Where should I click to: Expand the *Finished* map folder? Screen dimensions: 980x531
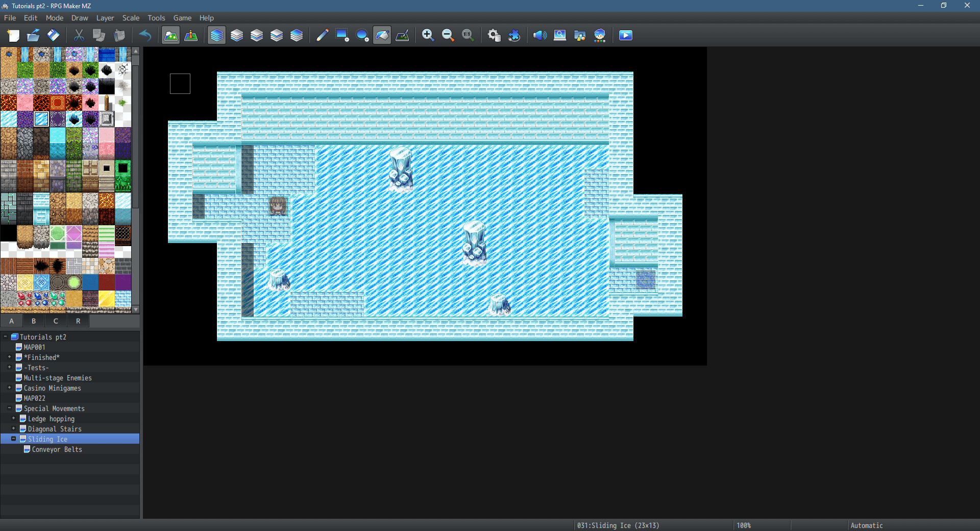[x=10, y=357]
